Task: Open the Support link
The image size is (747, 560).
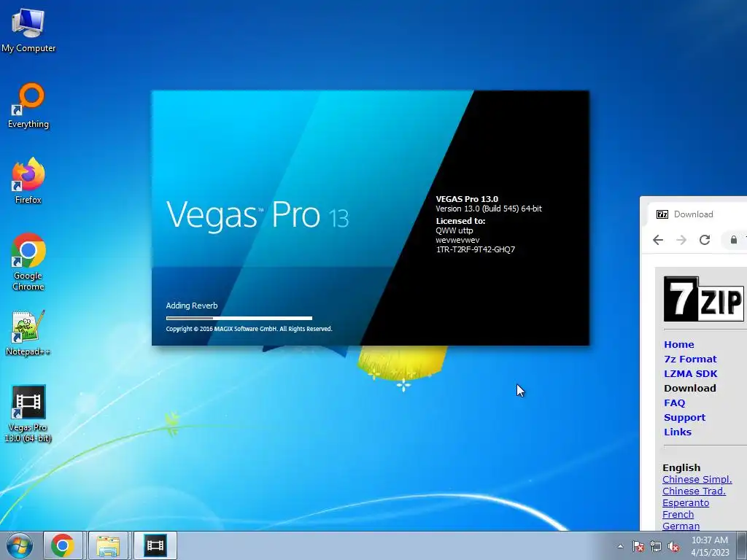Action: click(684, 418)
